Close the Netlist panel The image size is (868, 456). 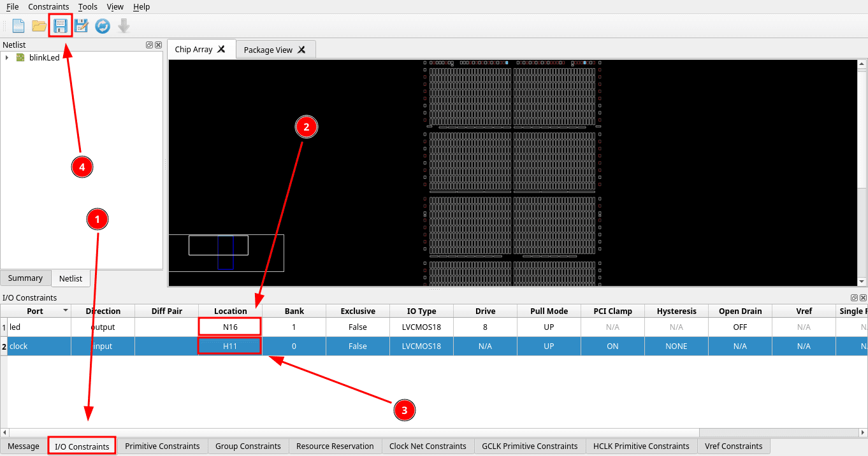[x=158, y=45]
